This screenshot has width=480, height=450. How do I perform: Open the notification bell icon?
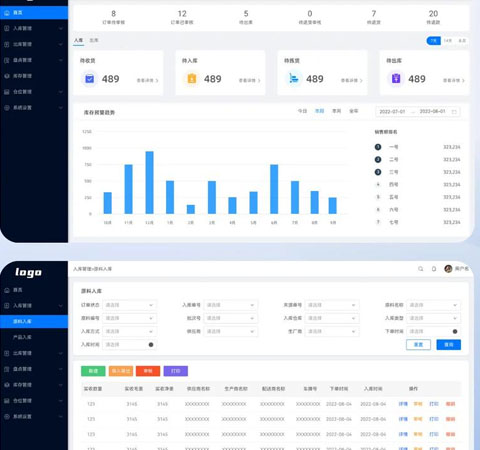434,269
